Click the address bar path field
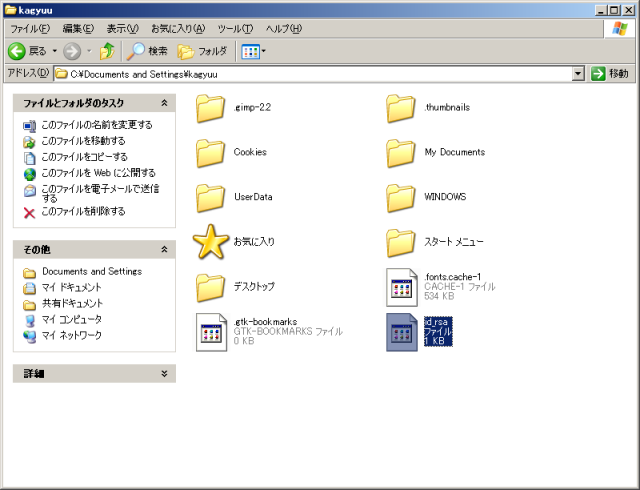This screenshot has height=490, width=640. coord(320,74)
